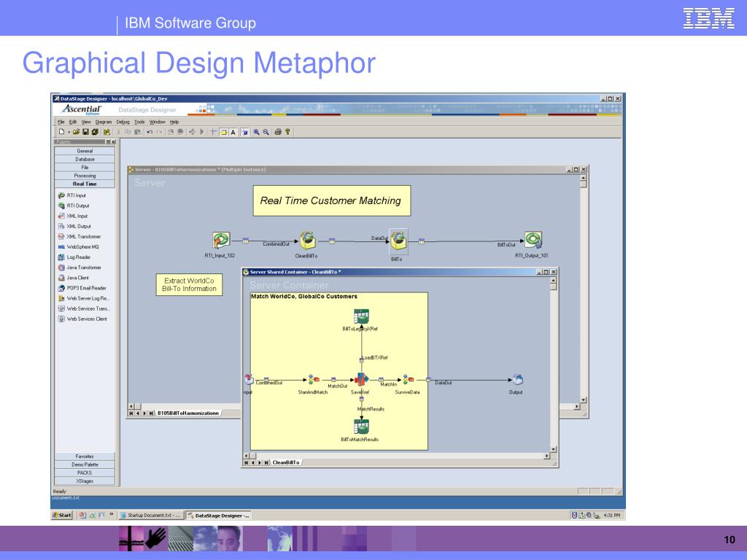Open the Window menu
The image size is (747, 560).
pyautogui.click(x=158, y=122)
